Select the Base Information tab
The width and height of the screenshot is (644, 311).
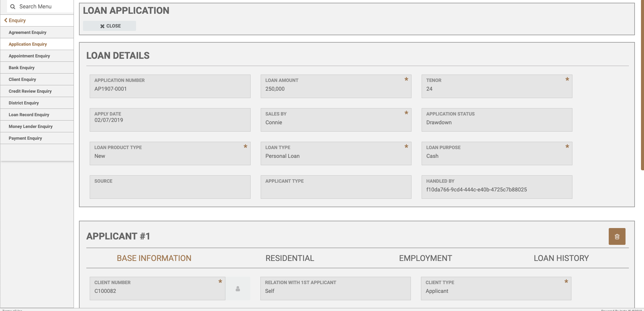154,258
